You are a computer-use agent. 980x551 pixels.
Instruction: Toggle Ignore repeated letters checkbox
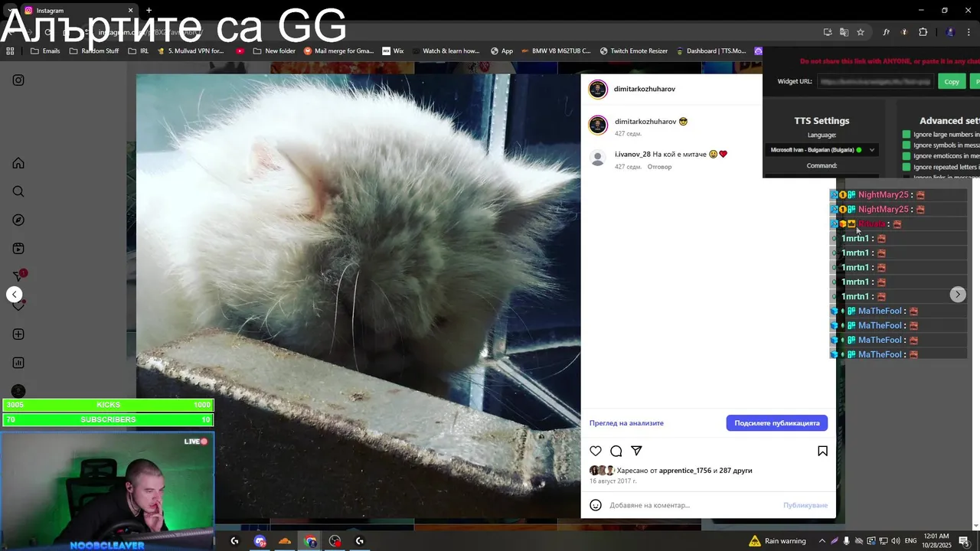point(906,167)
